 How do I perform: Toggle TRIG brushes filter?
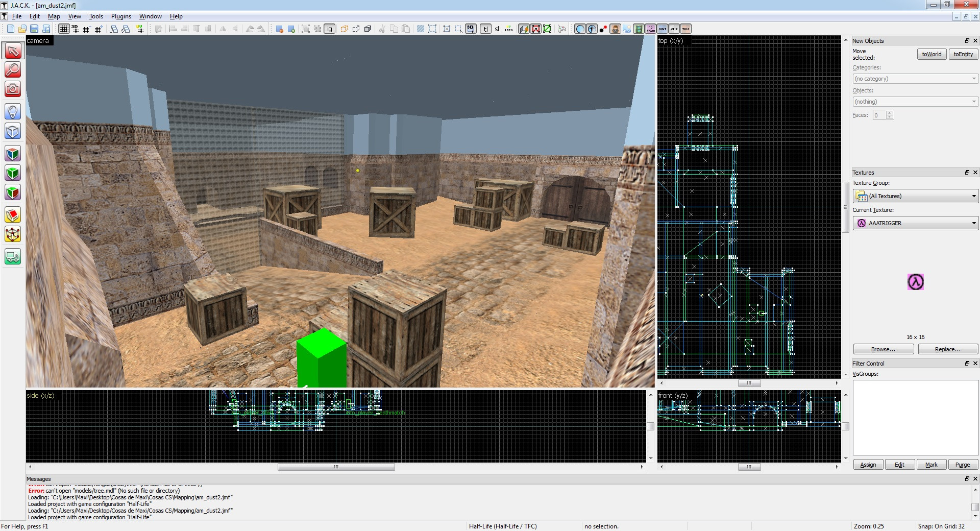tap(685, 29)
